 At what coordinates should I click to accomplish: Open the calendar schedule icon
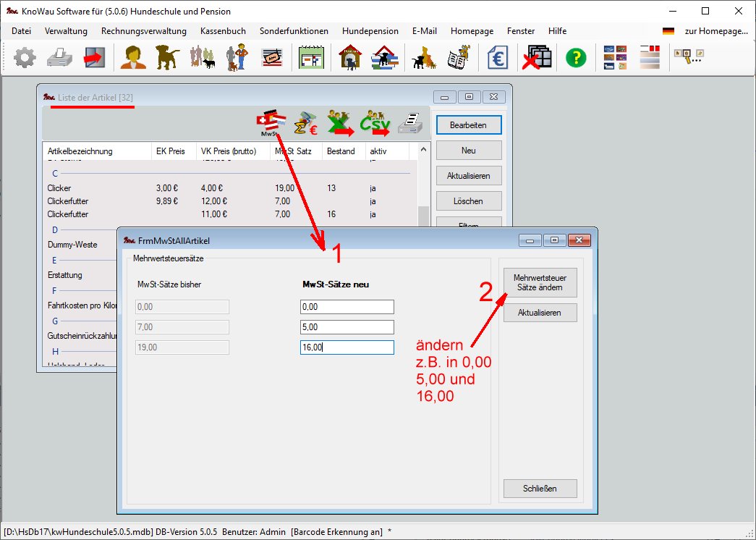[312, 58]
